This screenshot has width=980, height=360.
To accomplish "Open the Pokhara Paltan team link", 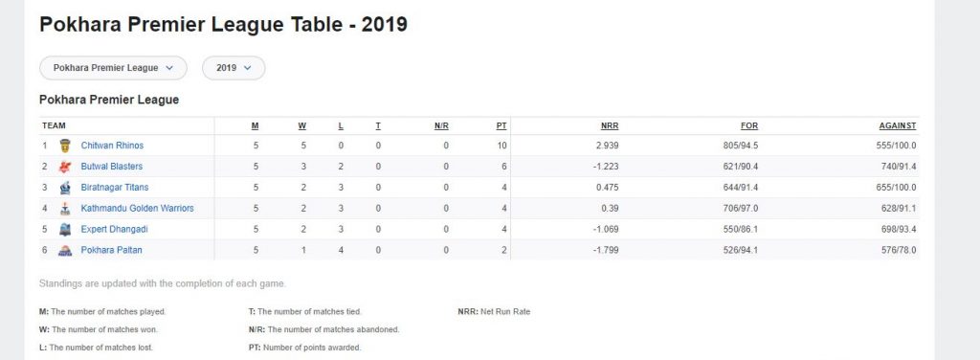I will 112,250.
